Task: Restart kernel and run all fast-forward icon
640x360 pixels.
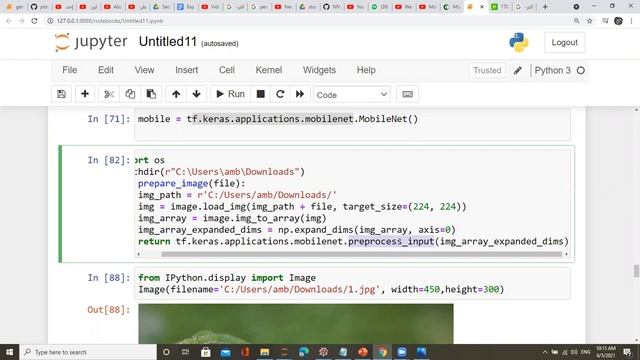Action: [300, 94]
